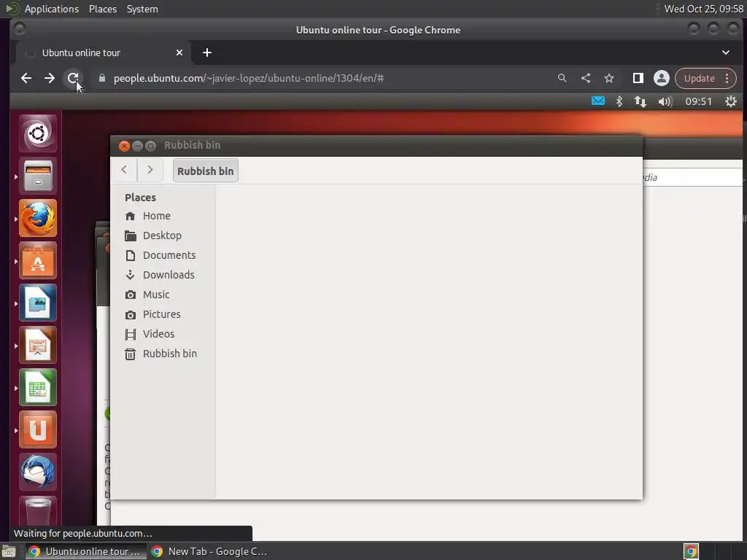Switch to New Tab Chrome taskbar window
This screenshot has height=560, width=747.
point(209,551)
